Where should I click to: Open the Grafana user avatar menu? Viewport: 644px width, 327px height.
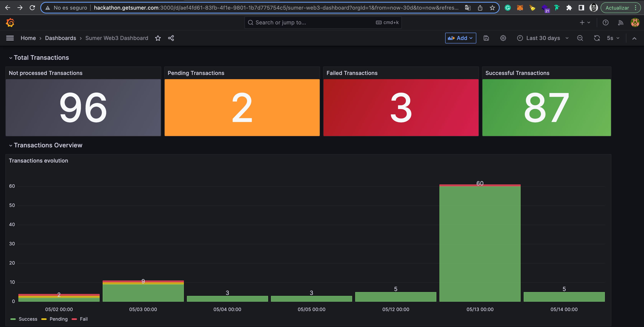(635, 22)
